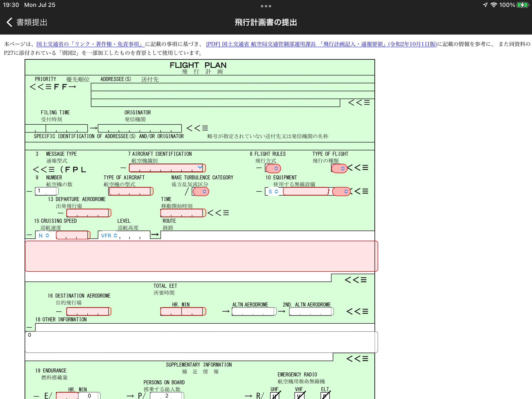532x399 pixels.
Task: Tap the 書類提出 back chevron
Action: click(x=10, y=22)
